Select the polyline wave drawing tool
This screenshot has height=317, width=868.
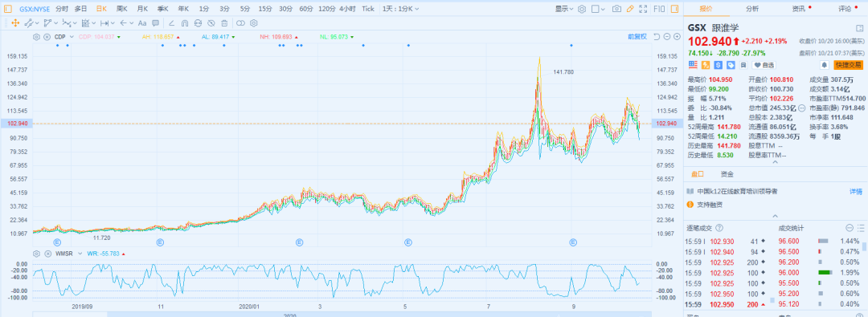67,23
